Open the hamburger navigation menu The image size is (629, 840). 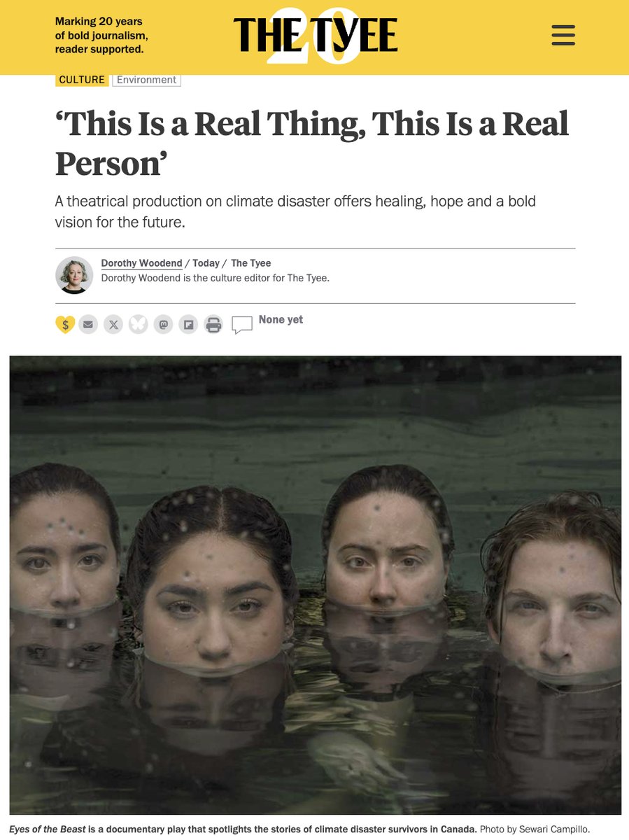coord(563,35)
